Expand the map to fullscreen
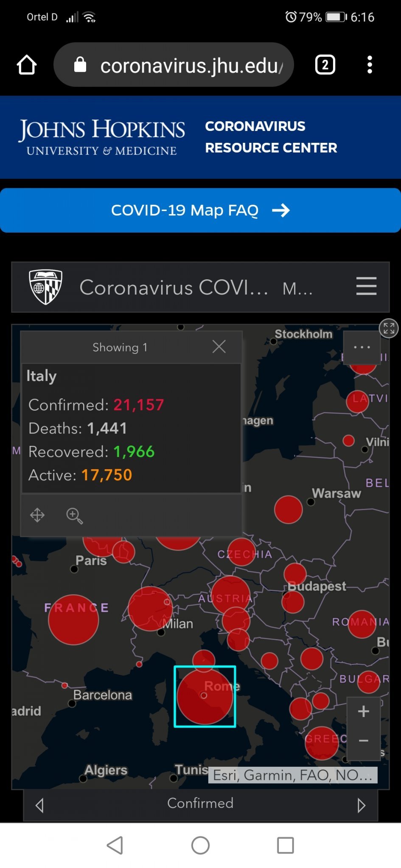This screenshot has height=868, width=401. 389,328
